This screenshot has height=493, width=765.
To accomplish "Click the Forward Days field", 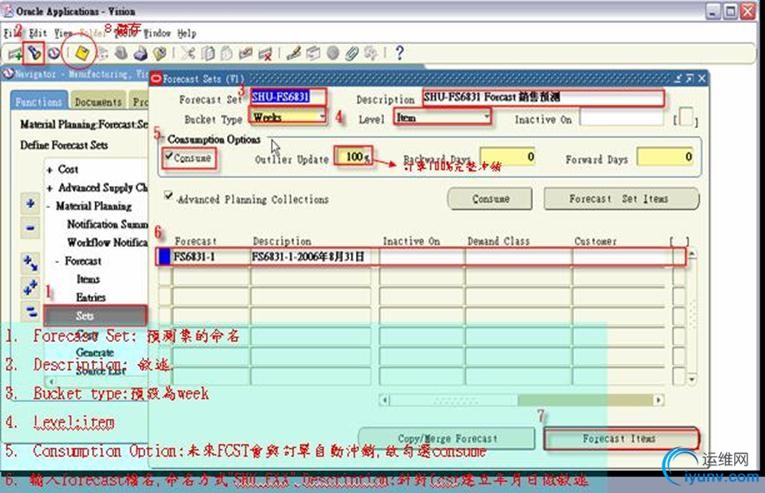I will pyautogui.click(x=664, y=157).
